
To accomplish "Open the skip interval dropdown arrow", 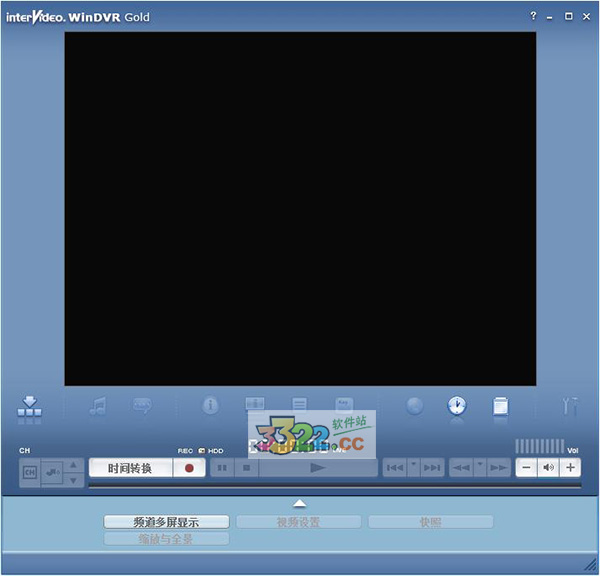I will (x=414, y=467).
